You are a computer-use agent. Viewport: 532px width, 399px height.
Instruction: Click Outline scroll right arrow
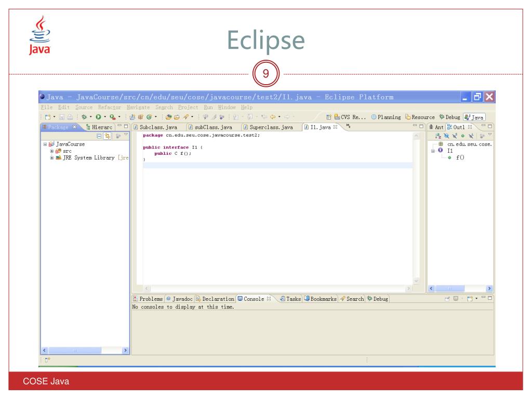click(x=489, y=289)
